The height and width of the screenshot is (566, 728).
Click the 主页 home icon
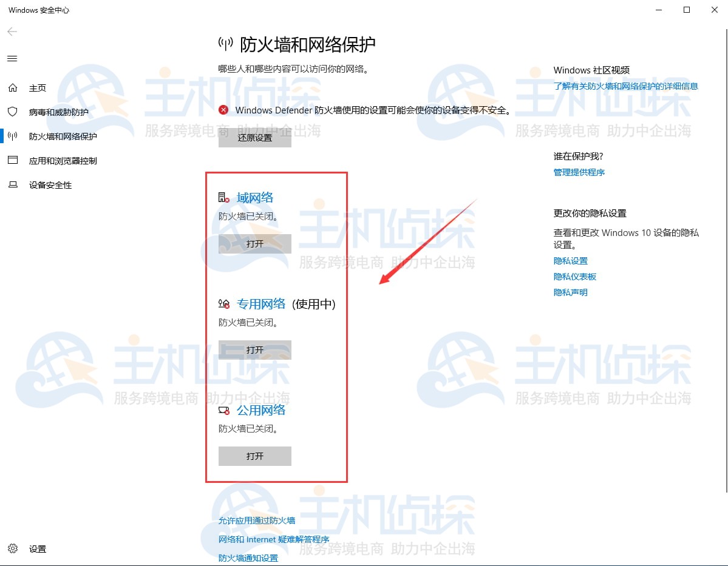tap(12, 87)
